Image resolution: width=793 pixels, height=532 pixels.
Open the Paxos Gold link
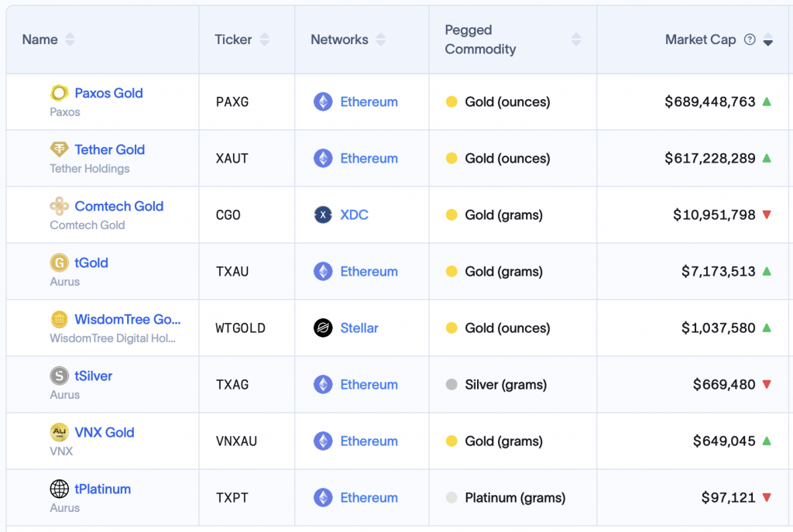[x=108, y=93]
